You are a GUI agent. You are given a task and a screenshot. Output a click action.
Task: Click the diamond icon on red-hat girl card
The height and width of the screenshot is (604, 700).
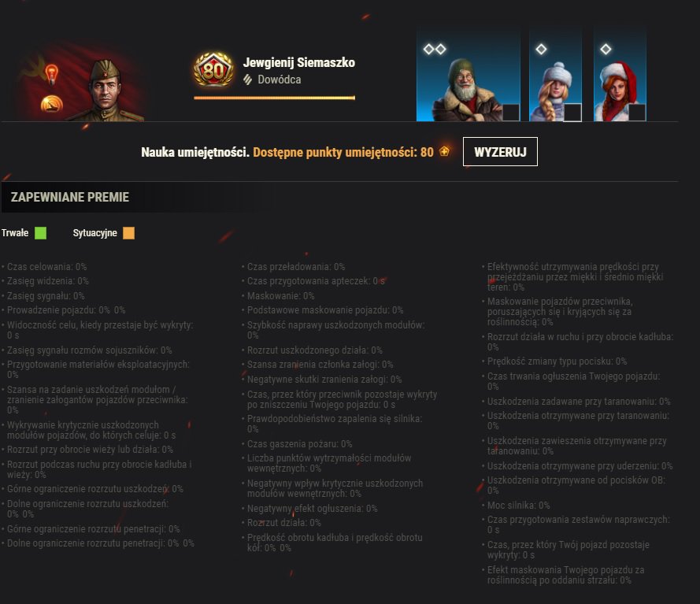(x=606, y=49)
